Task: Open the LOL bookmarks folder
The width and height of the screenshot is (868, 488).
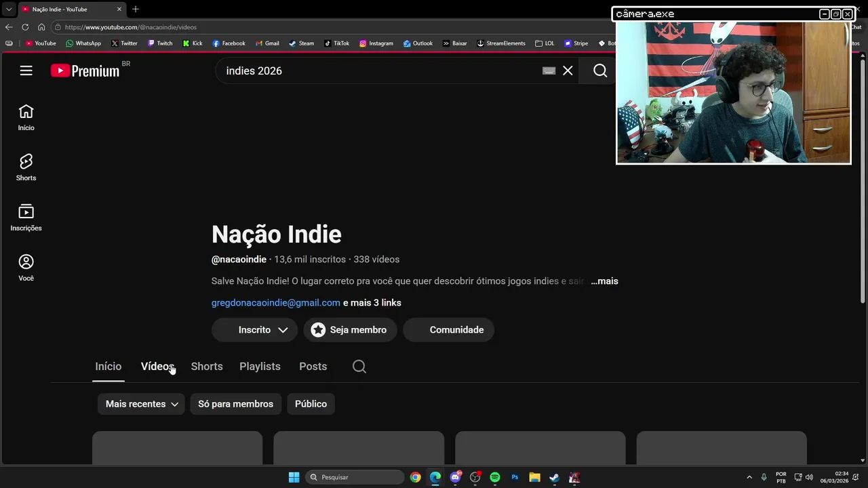Action: pos(545,43)
